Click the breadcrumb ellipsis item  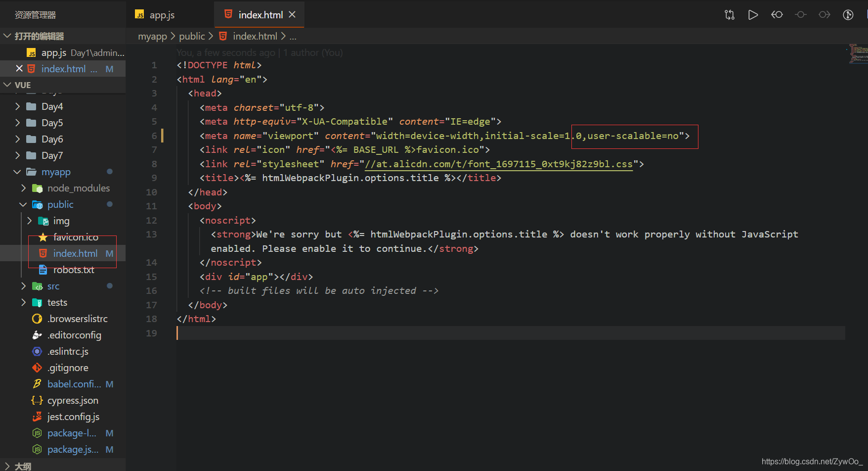[293, 37]
